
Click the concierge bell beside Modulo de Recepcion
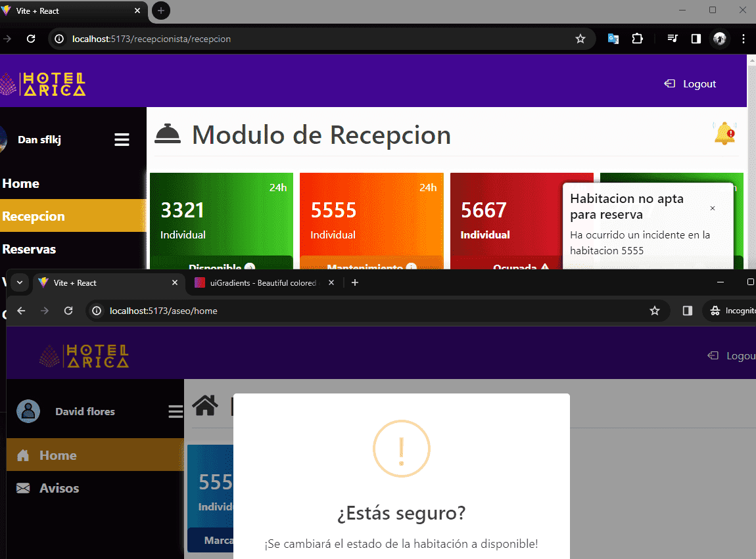(168, 133)
